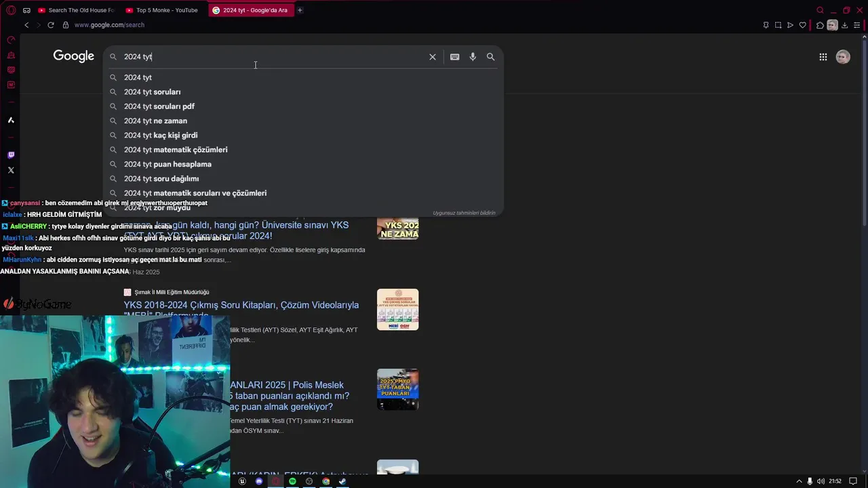The image size is (868, 488).
Task: Select suggestion "2024 tyt soruları pdf"
Action: point(303,106)
